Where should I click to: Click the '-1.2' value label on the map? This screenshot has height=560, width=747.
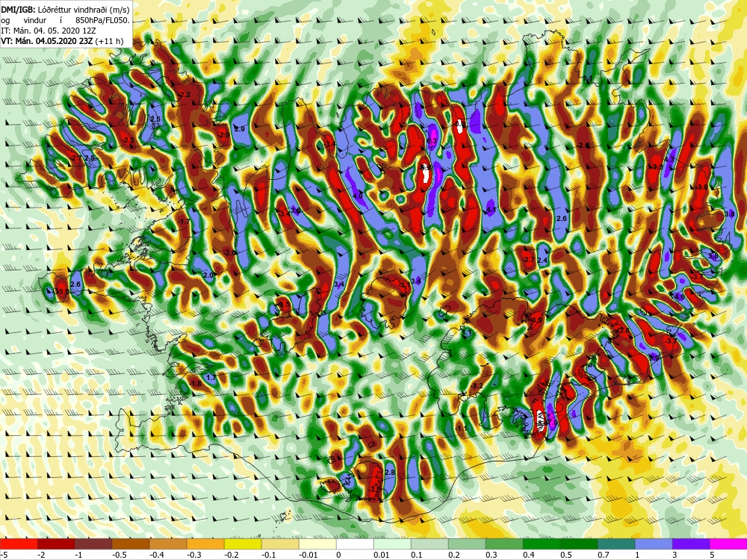[477, 386]
